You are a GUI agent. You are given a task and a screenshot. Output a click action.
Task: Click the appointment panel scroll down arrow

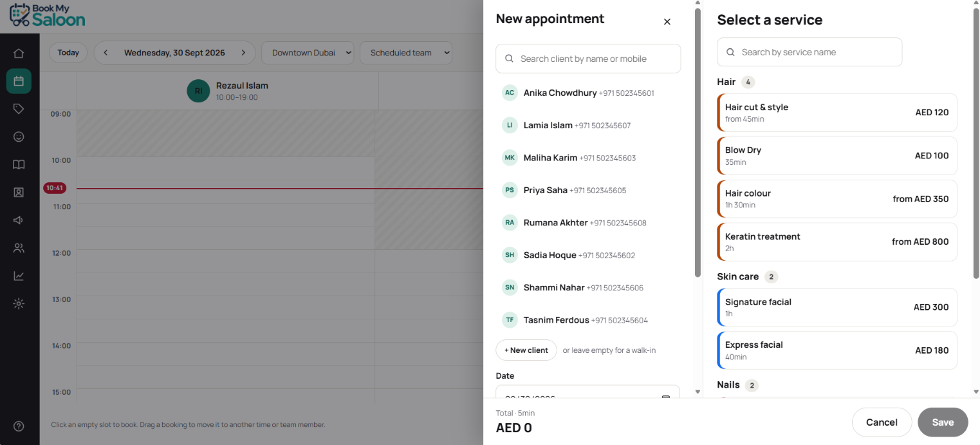click(698, 392)
